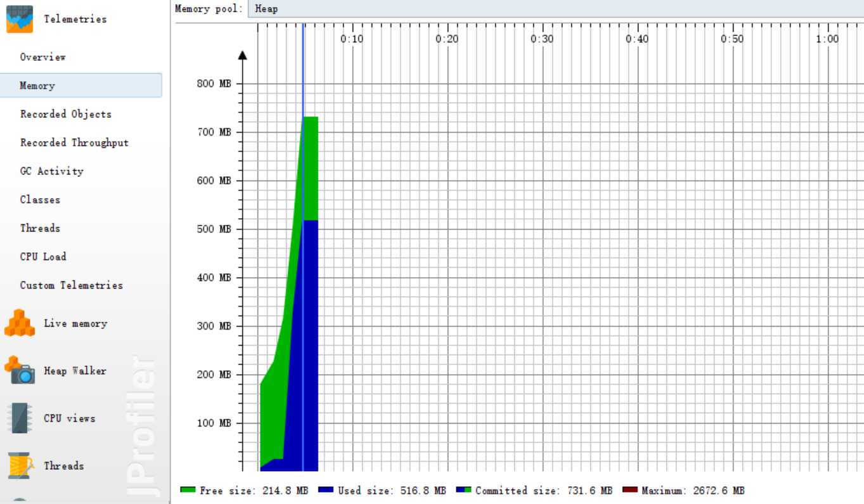The width and height of the screenshot is (864, 504).
Task: Click the 500 MB axis label
Action: 216,229
